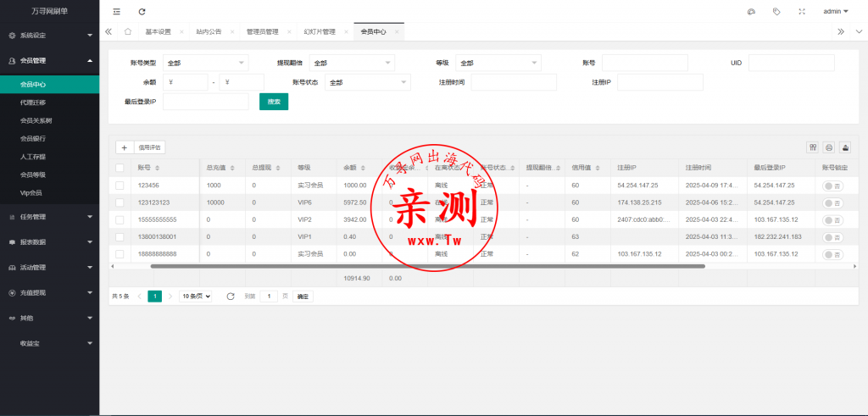
Task: Expand the 任务管理 sidebar menu
Action: coord(50,217)
